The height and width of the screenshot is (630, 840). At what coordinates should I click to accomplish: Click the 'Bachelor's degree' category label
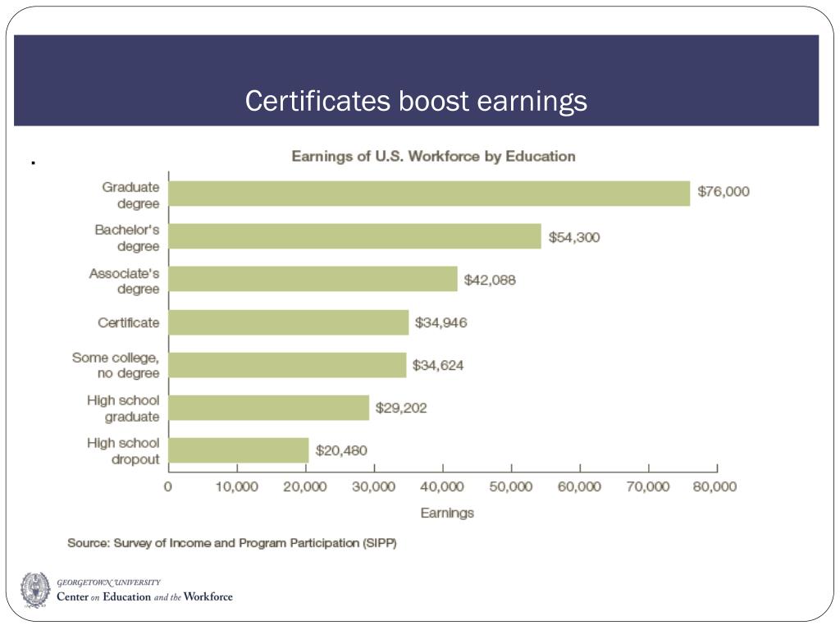[x=127, y=238]
